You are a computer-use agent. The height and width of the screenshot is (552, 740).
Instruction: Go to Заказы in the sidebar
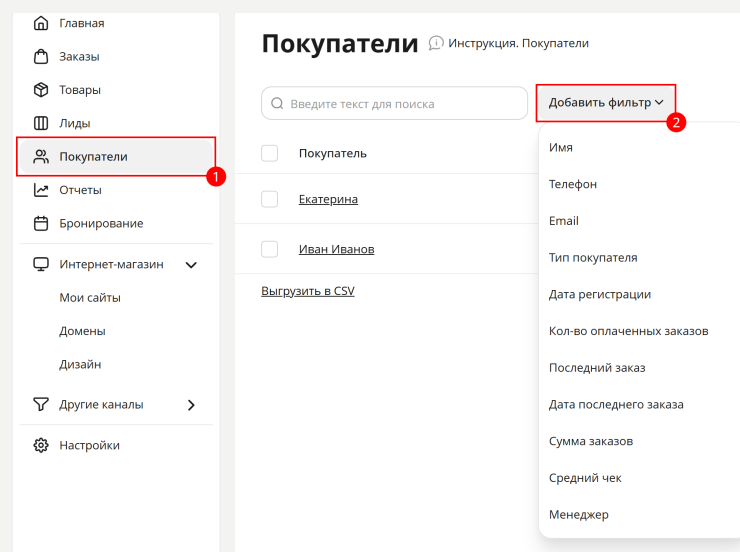point(79,57)
